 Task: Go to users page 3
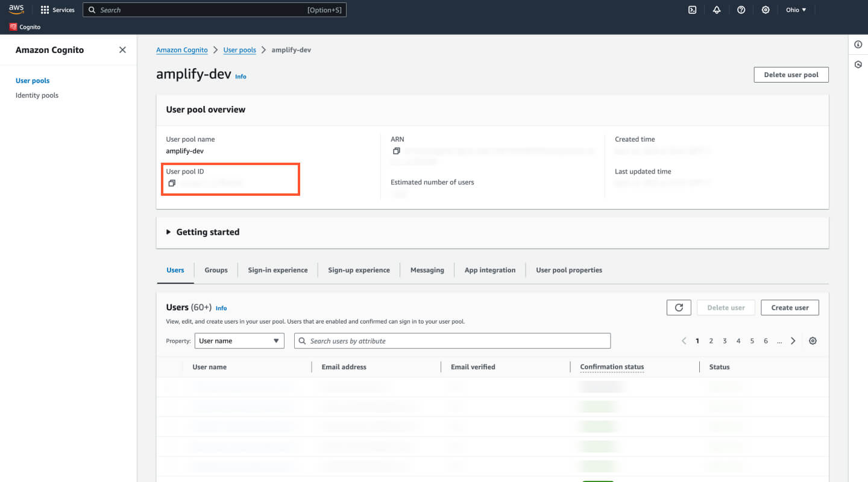point(725,341)
